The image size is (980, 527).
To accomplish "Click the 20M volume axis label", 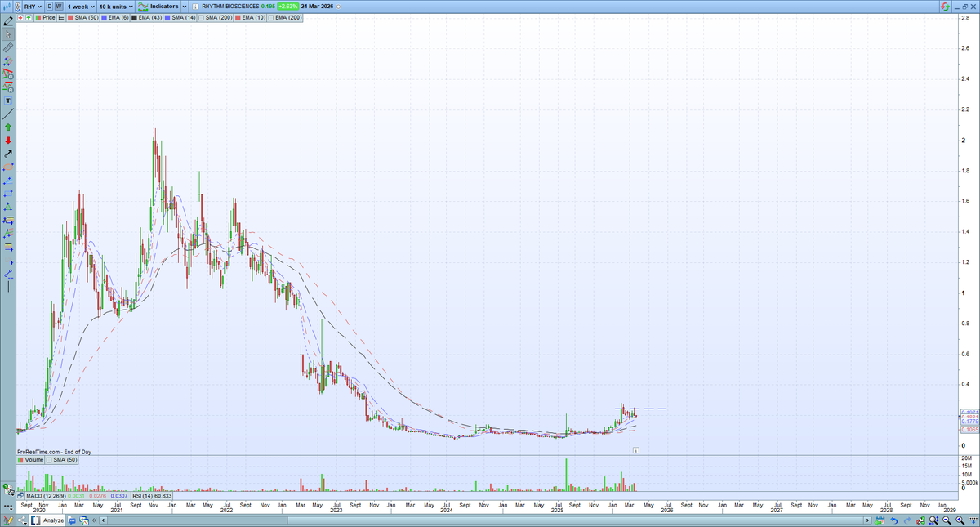I will [x=966, y=458].
